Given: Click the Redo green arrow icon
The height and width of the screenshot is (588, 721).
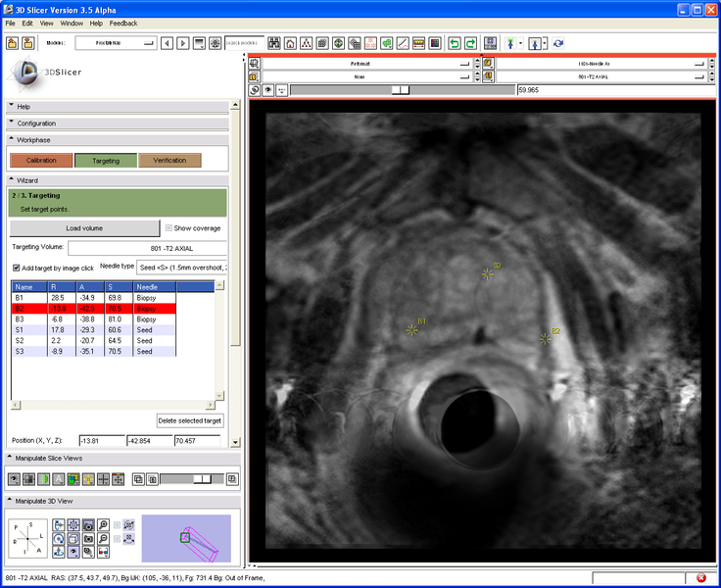Looking at the screenshot, I should tap(470, 43).
